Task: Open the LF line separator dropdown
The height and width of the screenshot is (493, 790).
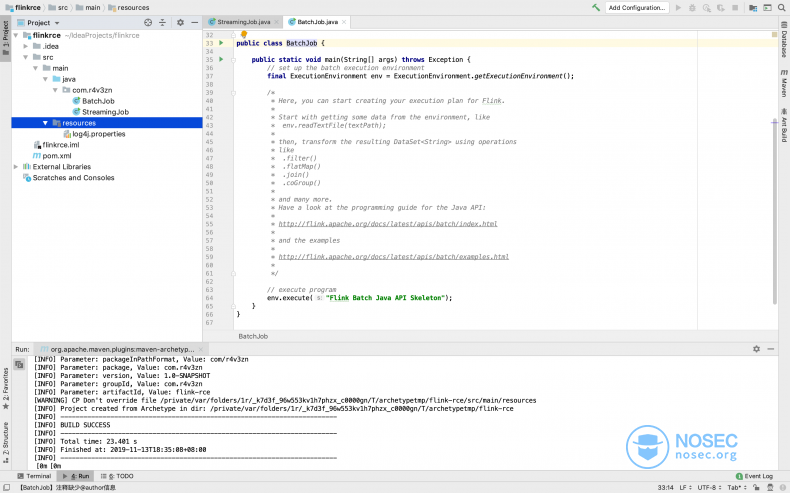Action: (686, 487)
